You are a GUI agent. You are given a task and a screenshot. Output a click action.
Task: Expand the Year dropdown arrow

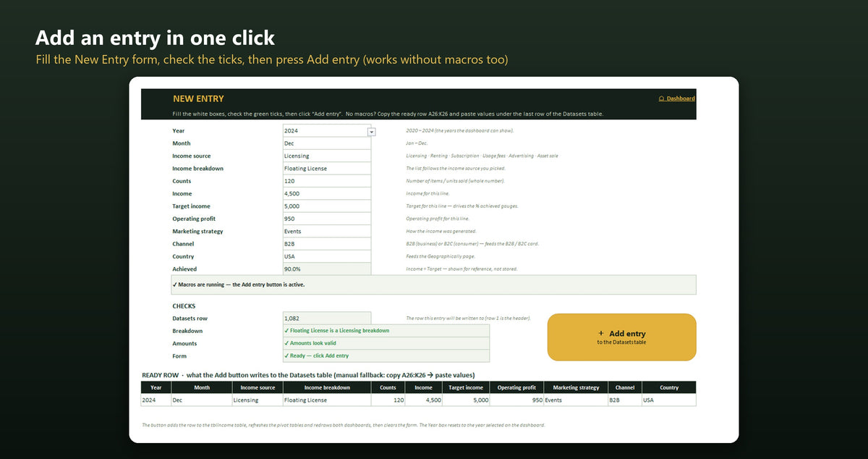pos(372,132)
